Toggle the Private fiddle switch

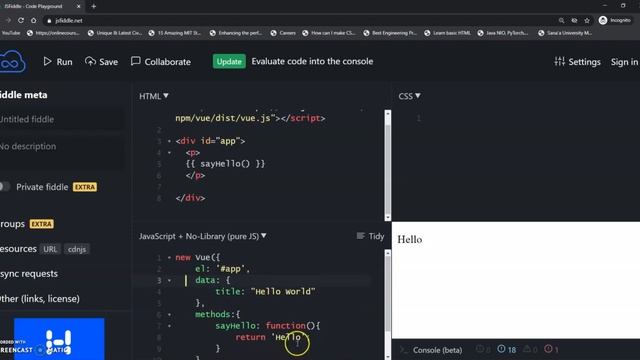click(5, 187)
